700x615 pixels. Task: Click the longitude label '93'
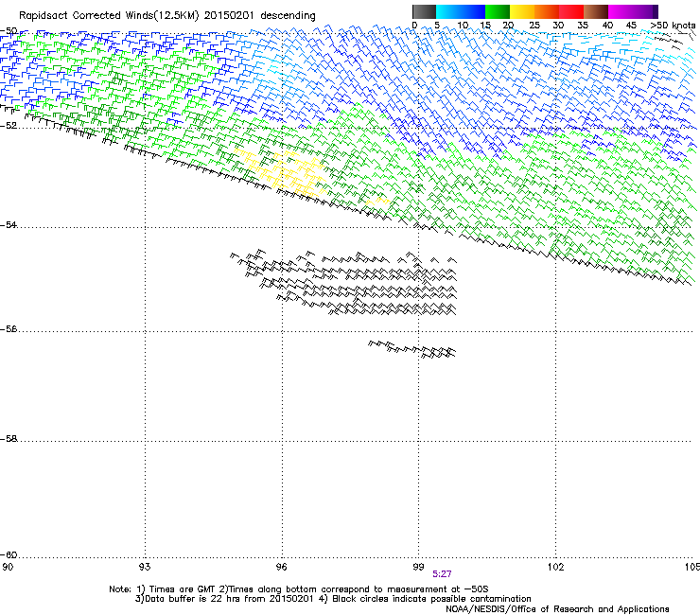[145, 567]
